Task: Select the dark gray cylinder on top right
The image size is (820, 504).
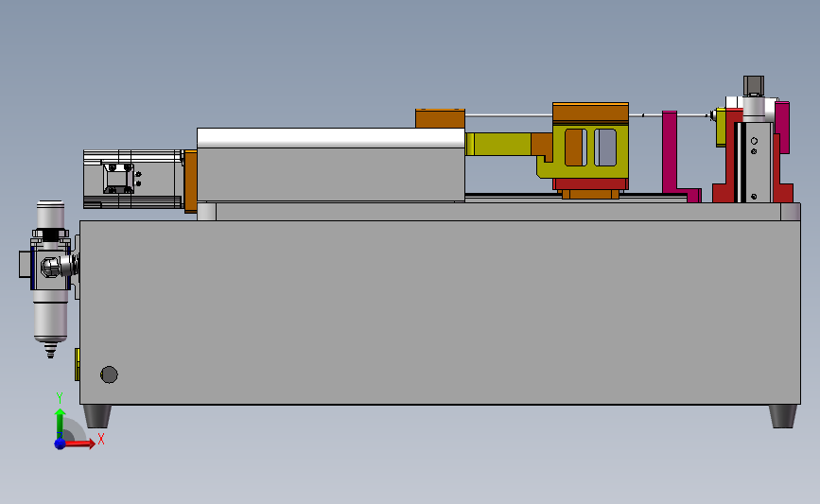Action: (754, 86)
